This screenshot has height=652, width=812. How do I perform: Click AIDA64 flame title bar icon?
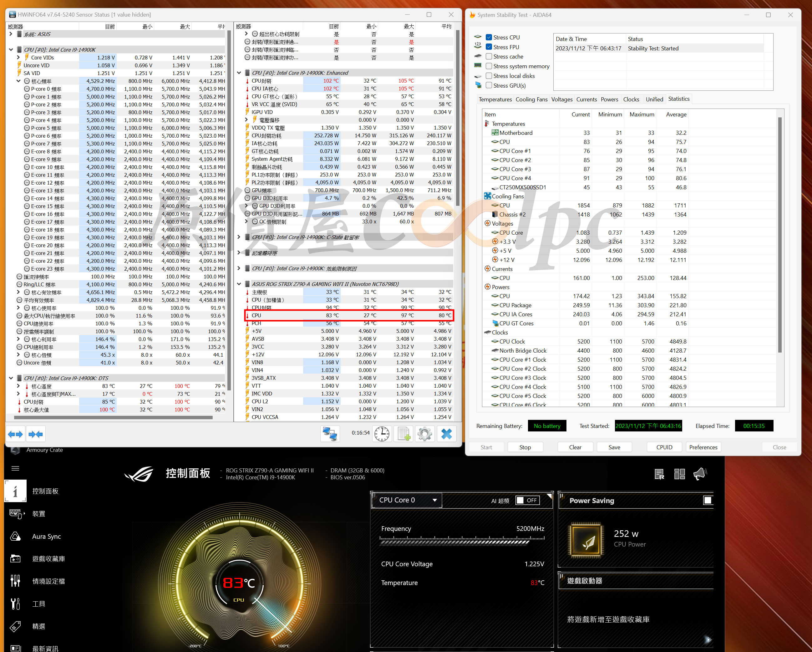pyautogui.click(x=472, y=15)
